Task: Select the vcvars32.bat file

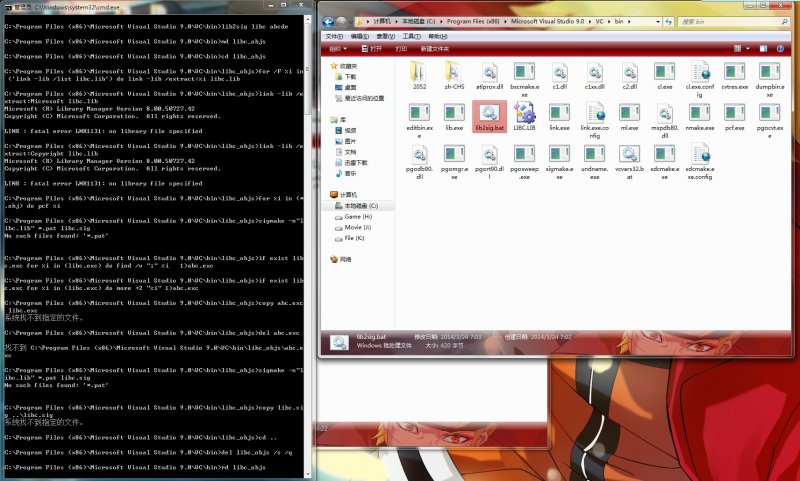Action: 630,162
